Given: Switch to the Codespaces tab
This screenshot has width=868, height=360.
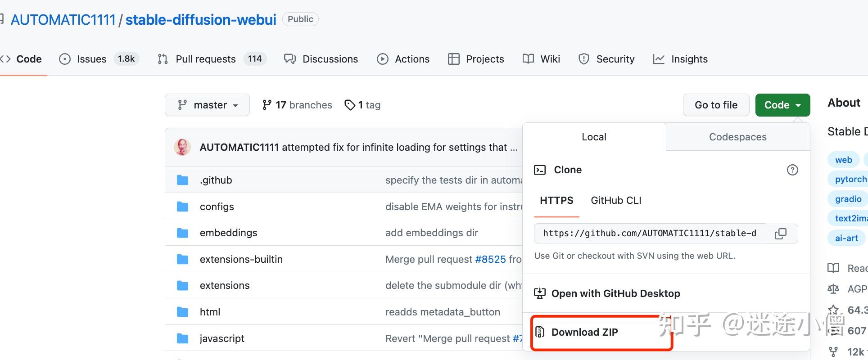Looking at the screenshot, I should [x=737, y=137].
